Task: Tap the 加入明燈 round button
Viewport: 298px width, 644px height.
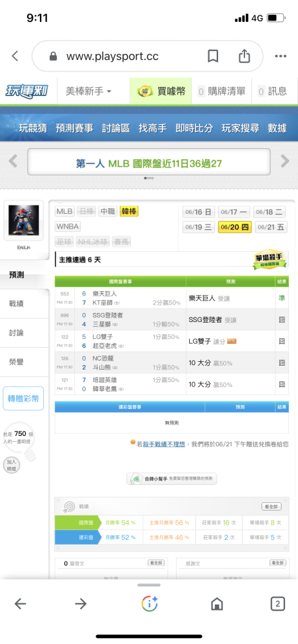Action: tap(11, 466)
